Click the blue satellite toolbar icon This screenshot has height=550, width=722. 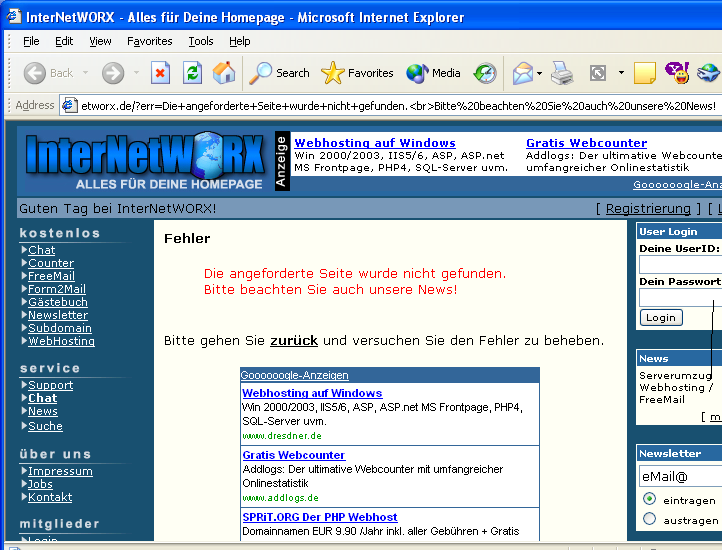pos(708,73)
